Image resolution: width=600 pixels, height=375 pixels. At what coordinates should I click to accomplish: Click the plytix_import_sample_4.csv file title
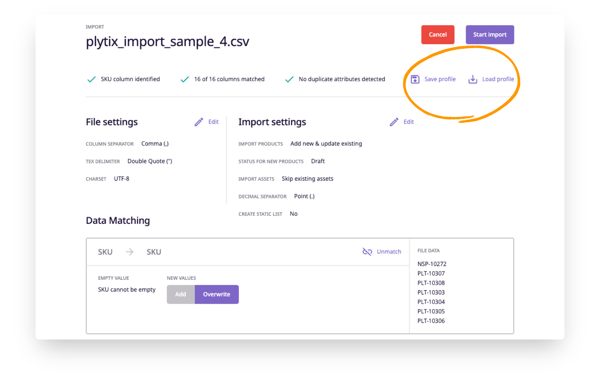[x=168, y=41]
